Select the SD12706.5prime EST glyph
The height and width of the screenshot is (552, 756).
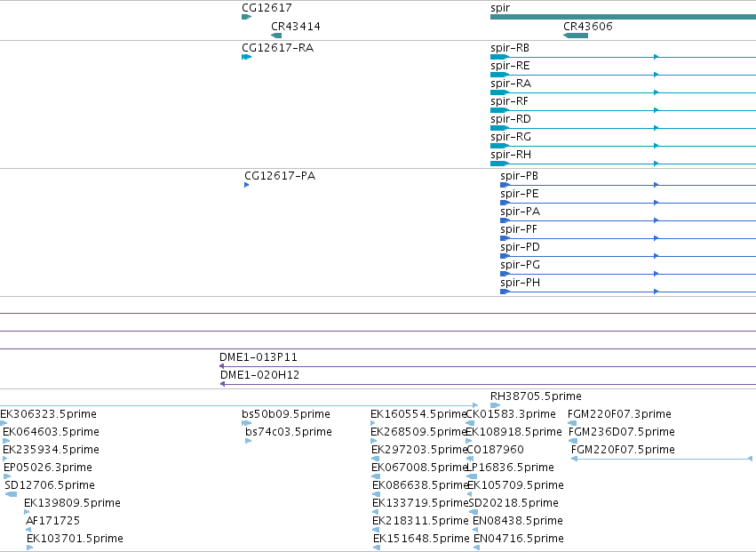(x=11, y=494)
